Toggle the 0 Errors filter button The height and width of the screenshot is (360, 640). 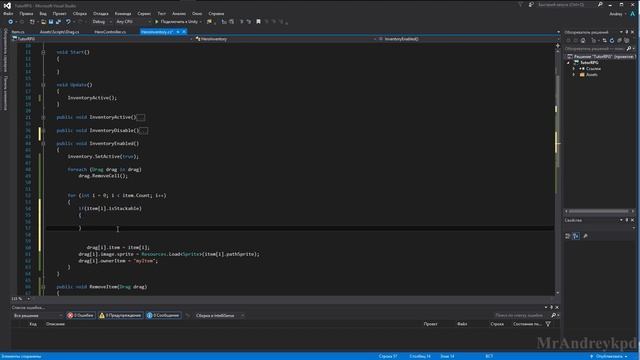(81, 316)
